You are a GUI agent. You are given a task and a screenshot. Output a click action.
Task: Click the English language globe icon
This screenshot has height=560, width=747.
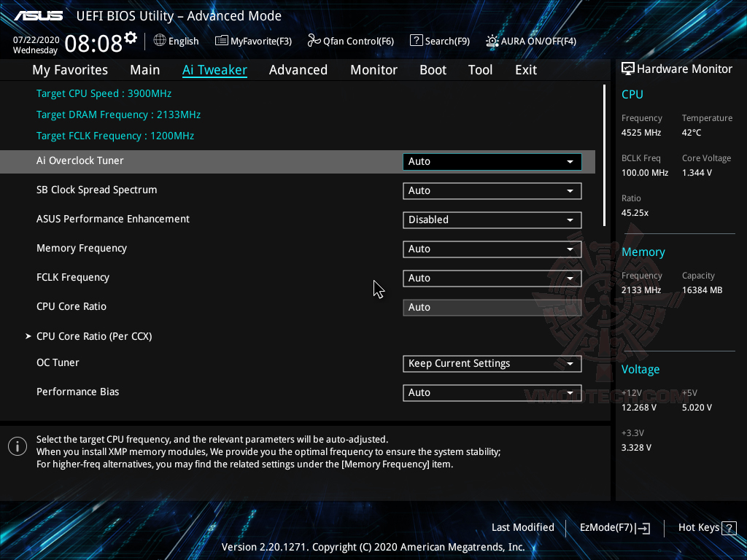pos(160,41)
